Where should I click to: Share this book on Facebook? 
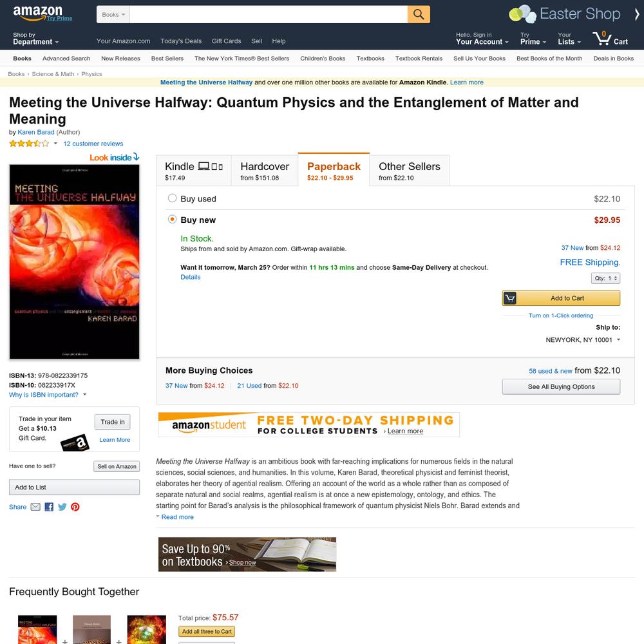point(49,507)
